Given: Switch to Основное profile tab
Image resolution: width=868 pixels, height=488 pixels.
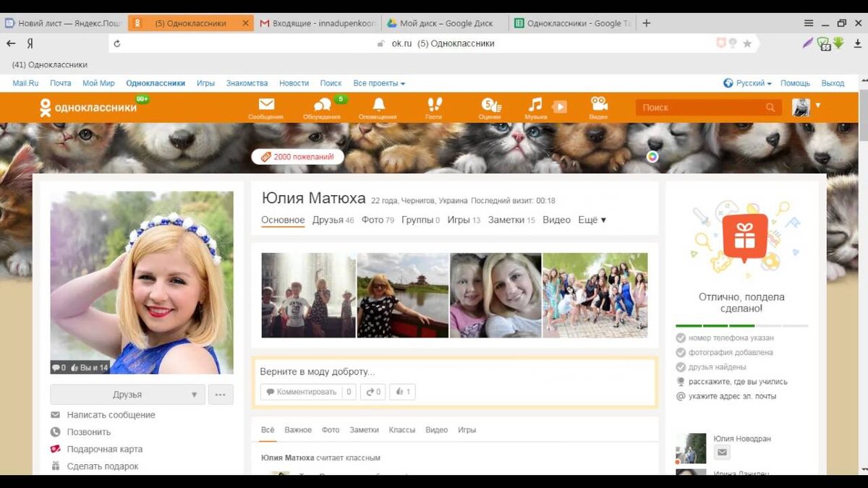Looking at the screenshot, I should pos(283,220).
